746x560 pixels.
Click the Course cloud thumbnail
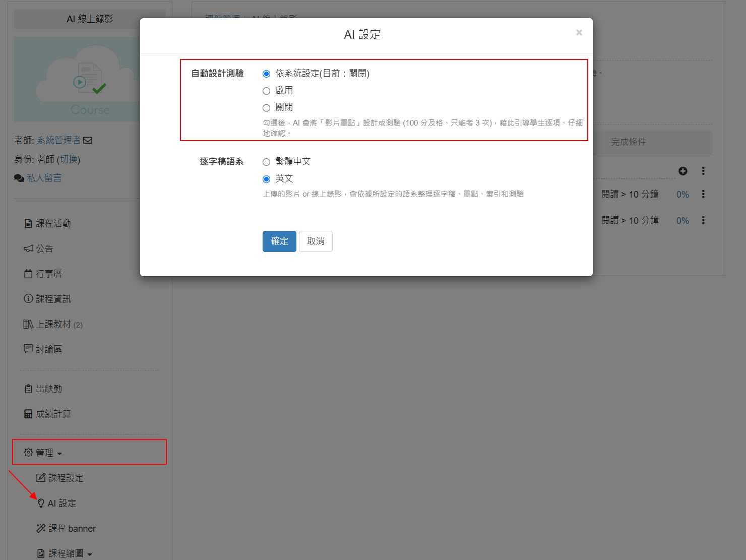tap(77, 79)
